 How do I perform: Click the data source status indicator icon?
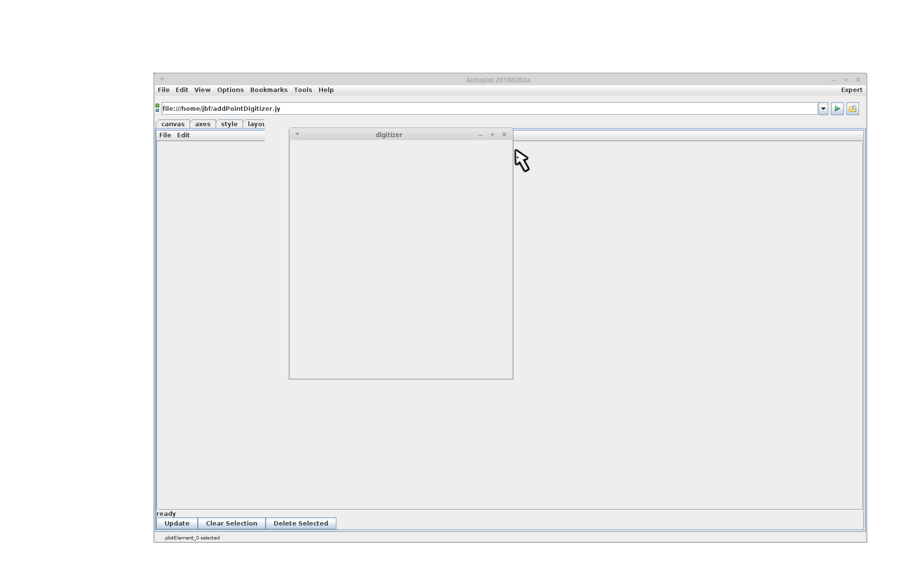click(157, 108)
